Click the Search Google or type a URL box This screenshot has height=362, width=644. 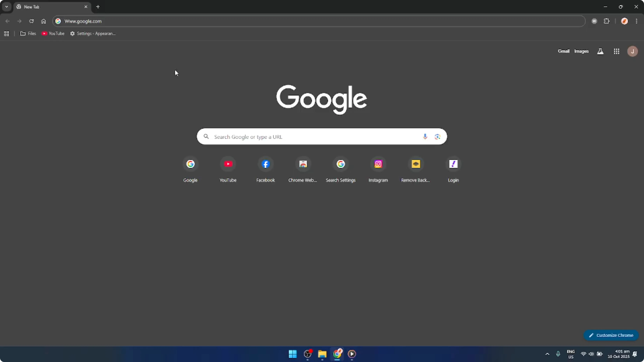point(322,137)
